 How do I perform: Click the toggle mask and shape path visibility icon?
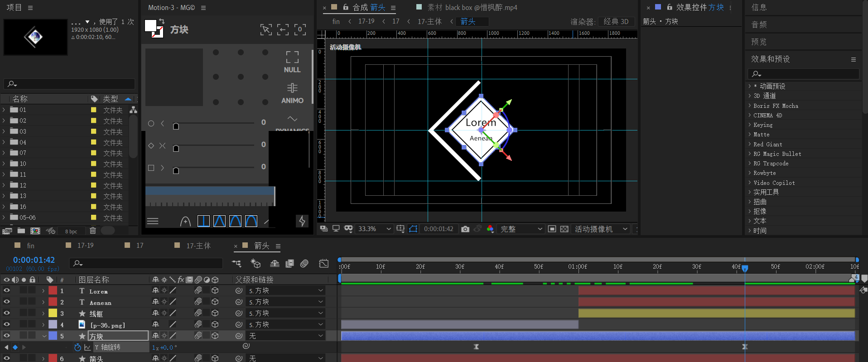[x=413, y=229]
